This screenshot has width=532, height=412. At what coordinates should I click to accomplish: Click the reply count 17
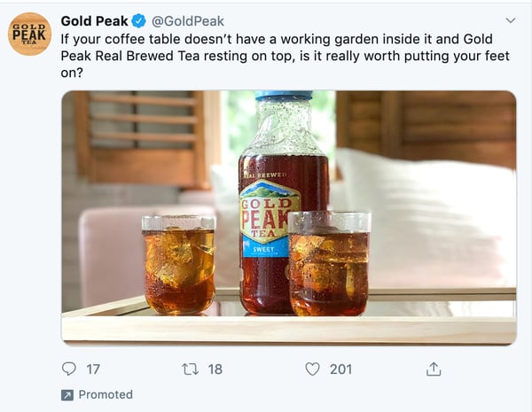[x=93, y=369]
